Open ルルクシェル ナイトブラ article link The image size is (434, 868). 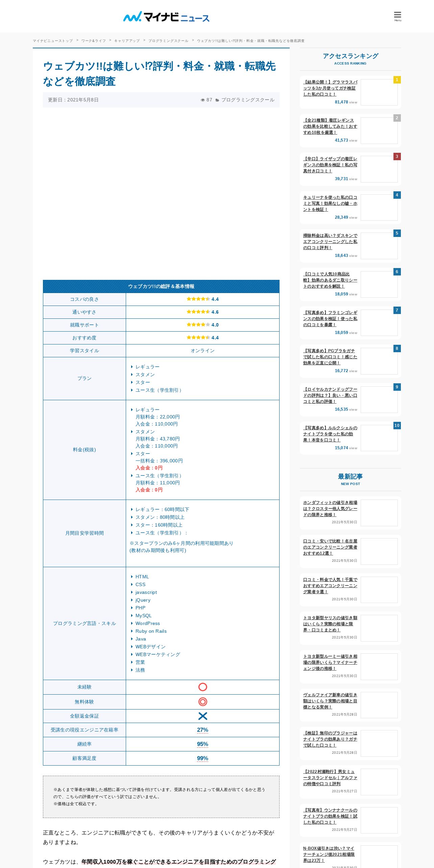coord(330,434)
